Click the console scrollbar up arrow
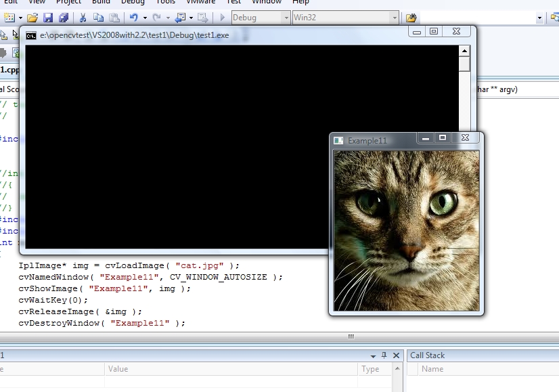 click(464, 51)
